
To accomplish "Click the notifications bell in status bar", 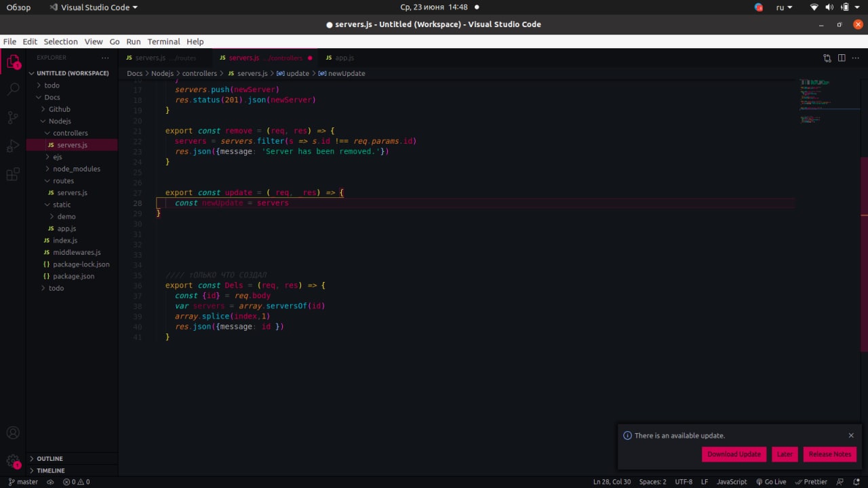I will (x=856, y=482).
